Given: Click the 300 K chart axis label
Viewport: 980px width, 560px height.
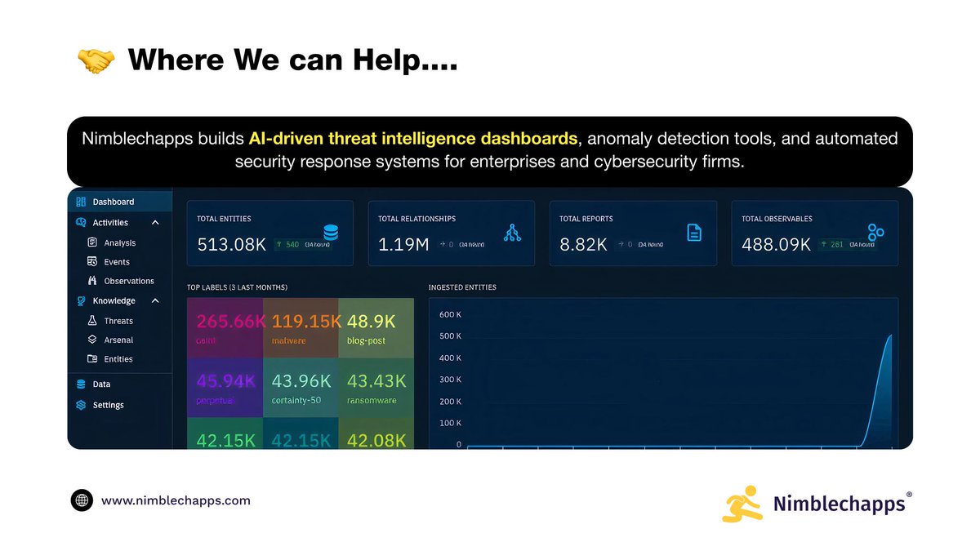Looking at the screenshot, I should (451, 380).
